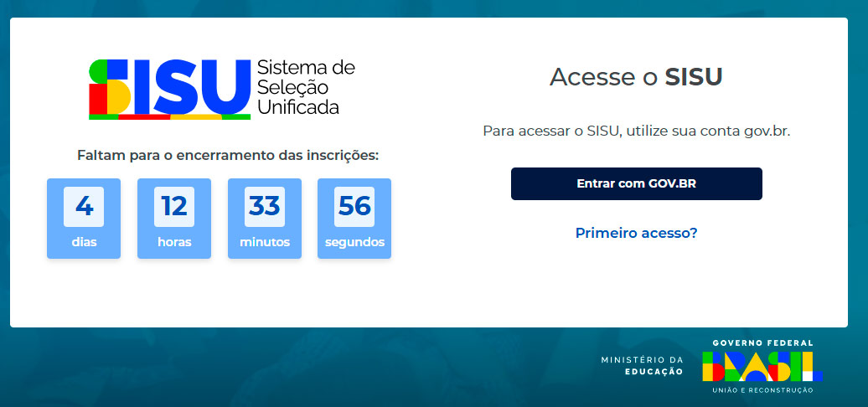Viewport: 868px width, 407px height.
Task: Click the Entrar com GOV.BR button
Action: (636, 183)
